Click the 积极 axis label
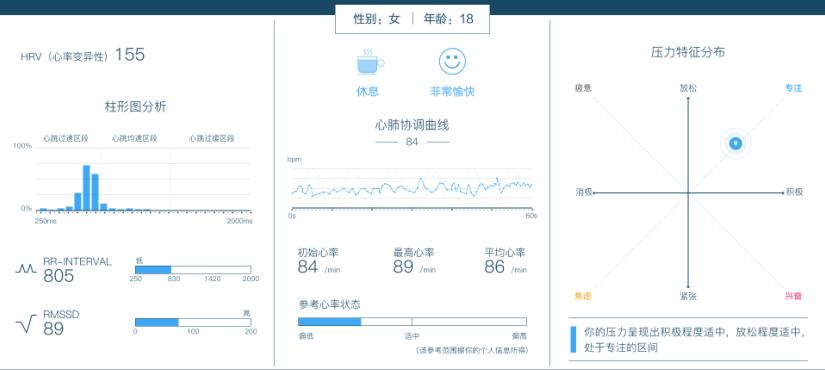The height and width of the screenshot is (370, 825). (x=794, y=192)
